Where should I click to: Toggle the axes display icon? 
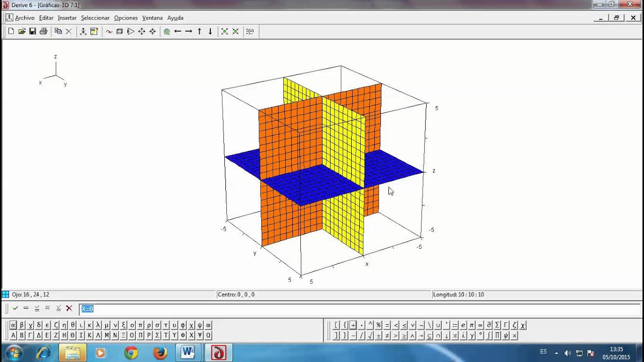click(x=83, y=31)
